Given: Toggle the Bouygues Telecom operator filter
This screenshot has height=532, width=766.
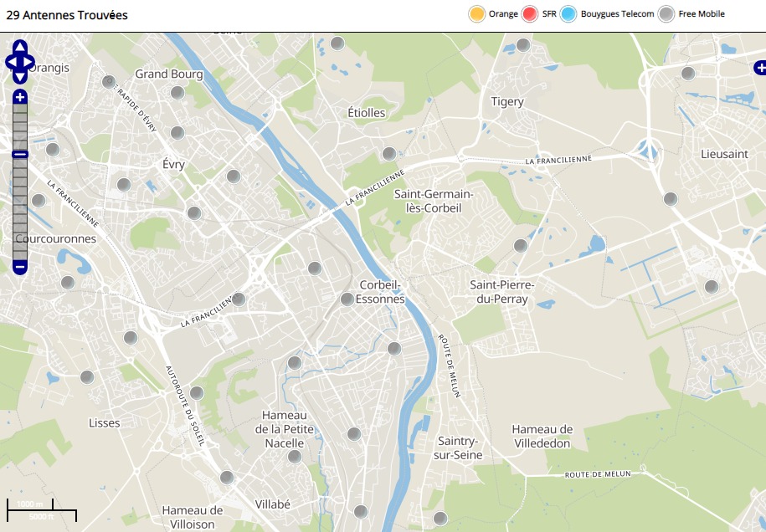Looking at the screenshot, I should click(x=569, y=14).
